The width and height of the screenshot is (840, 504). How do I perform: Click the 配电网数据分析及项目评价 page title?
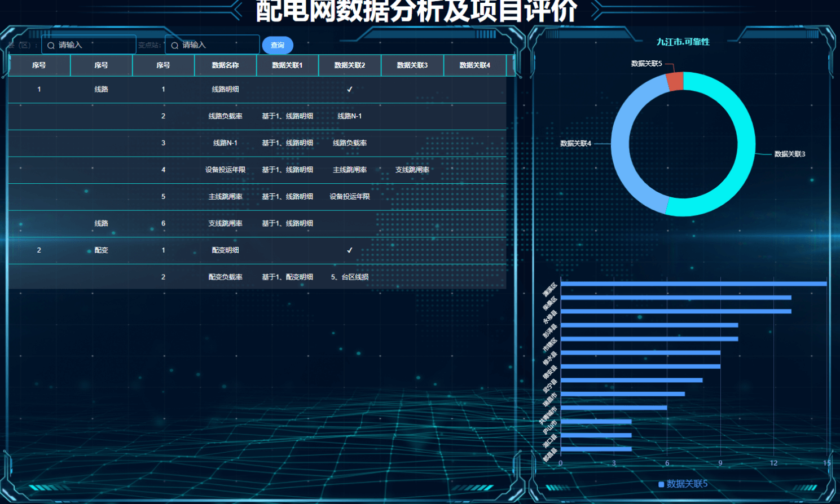(417, 10)
